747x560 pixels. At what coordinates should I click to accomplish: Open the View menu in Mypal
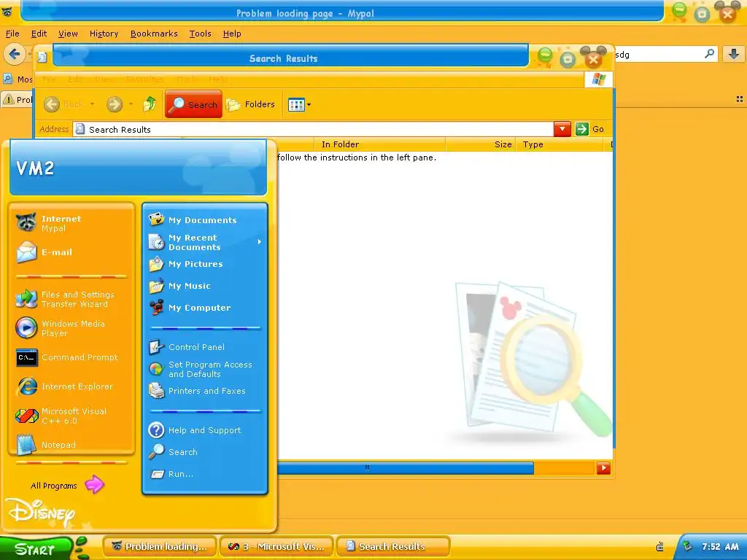point(68,34)
